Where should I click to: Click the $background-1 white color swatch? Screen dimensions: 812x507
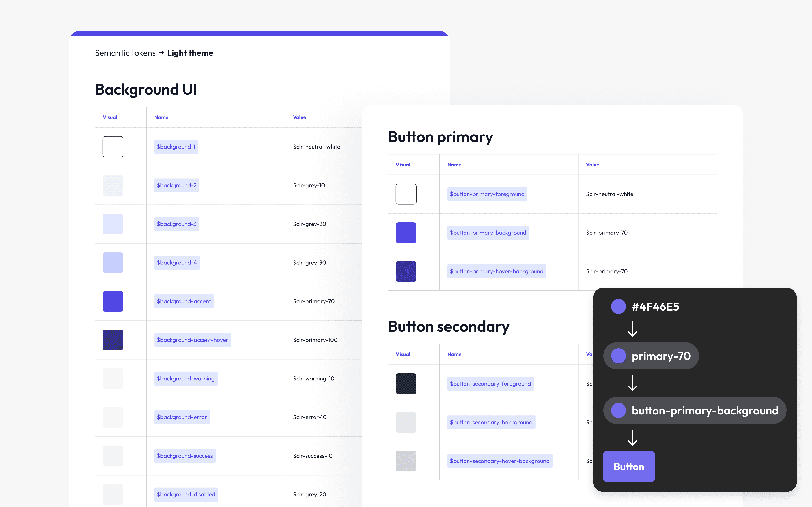click(113, 147)
